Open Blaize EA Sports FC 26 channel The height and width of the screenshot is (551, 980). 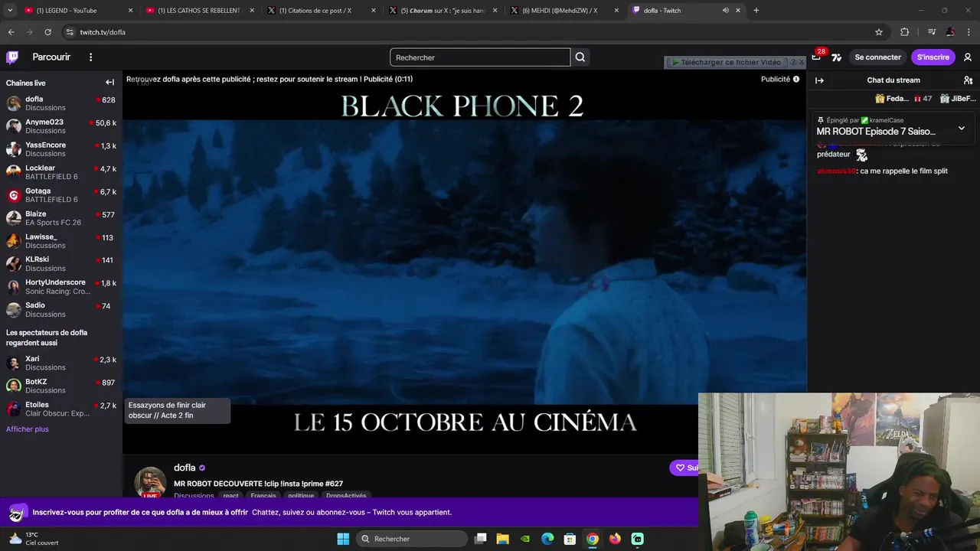point(61,218)
